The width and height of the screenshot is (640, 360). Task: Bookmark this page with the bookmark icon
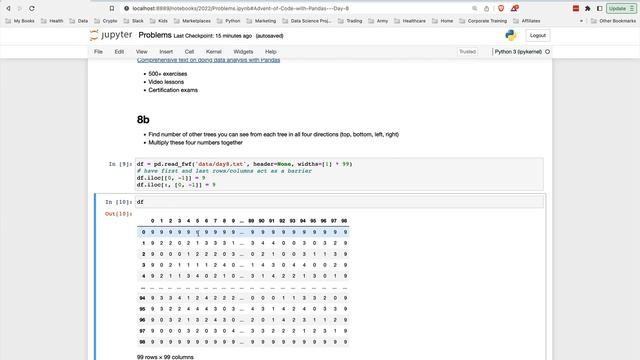tap(112, 8)
